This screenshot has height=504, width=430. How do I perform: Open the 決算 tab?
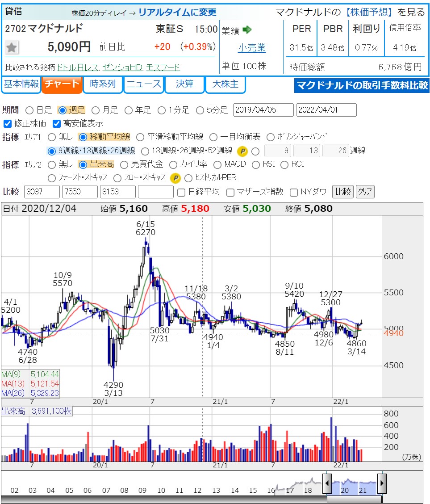pos(184,84)
